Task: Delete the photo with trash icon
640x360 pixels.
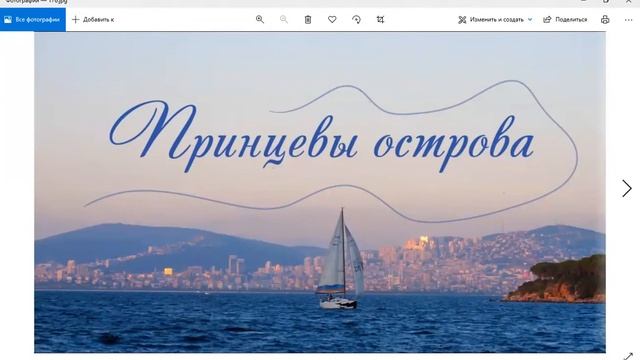Action: [x=308, y=20]
